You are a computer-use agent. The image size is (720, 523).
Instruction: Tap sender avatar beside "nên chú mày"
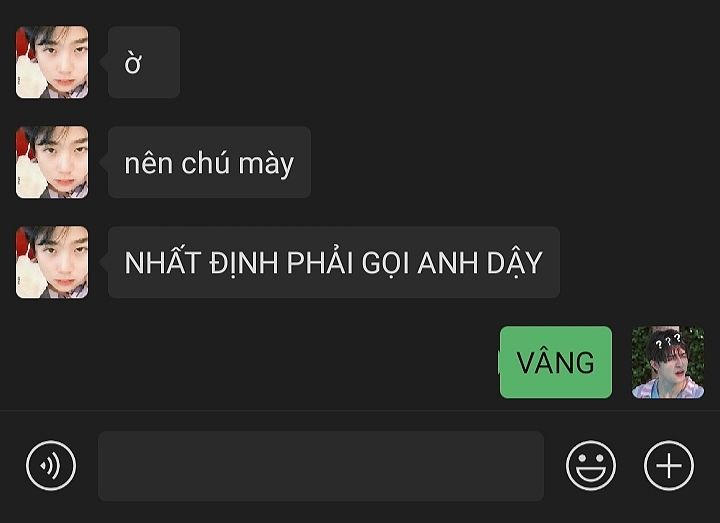[x=52, y=162]
